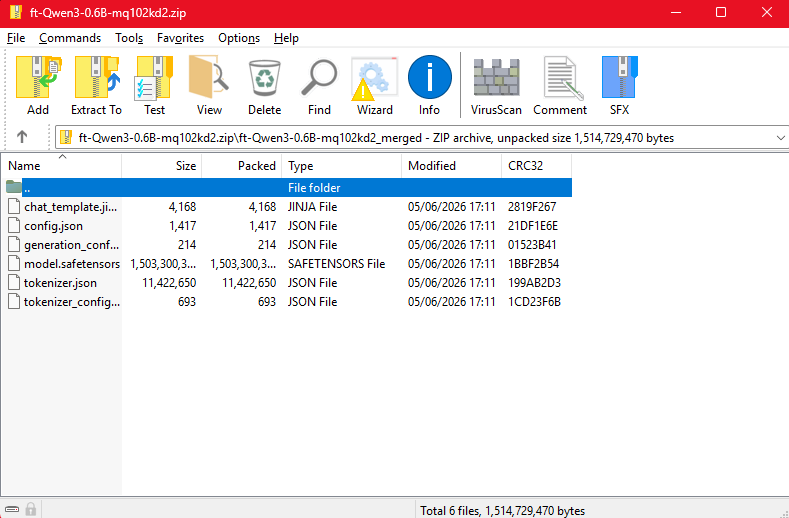
Task: Select config.json file name
Action: click(53, 226)
